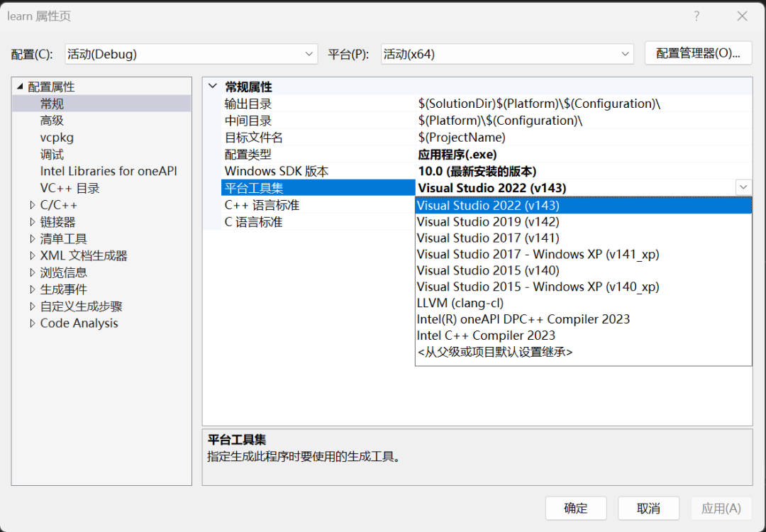The width and height of the screenshot is (766, 532).
Task: Click the 应用(A) button
Action: click(x=721, y=508)
